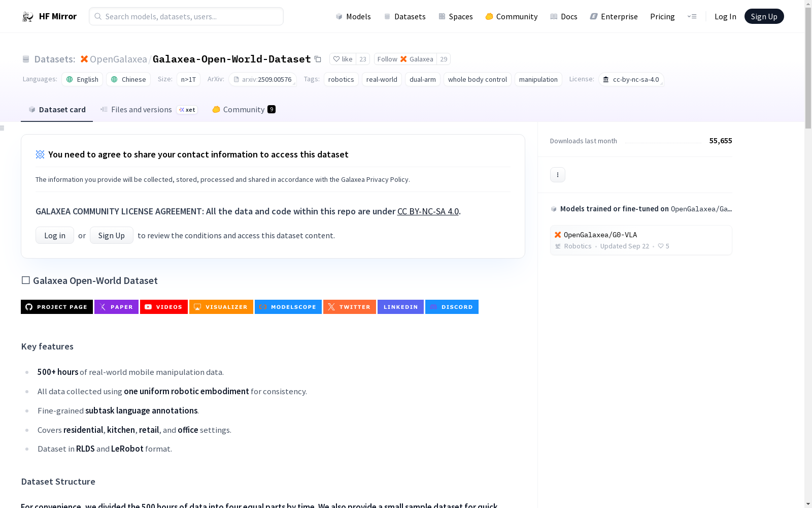Focus the search models, datasets, users field
This screenshot has width=812, height=508.
(186, 16)
